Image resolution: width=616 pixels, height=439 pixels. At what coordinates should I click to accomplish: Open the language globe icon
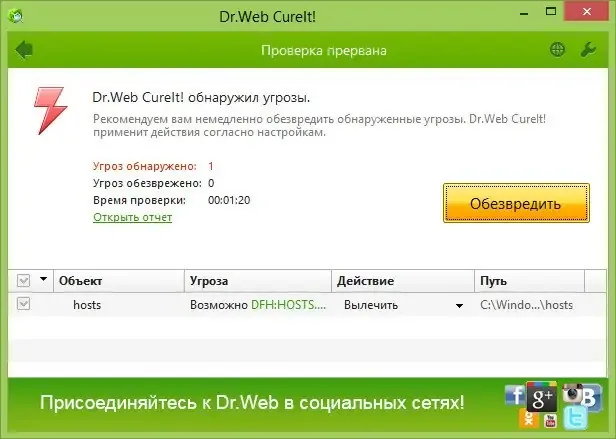click(x=557, y=50)
